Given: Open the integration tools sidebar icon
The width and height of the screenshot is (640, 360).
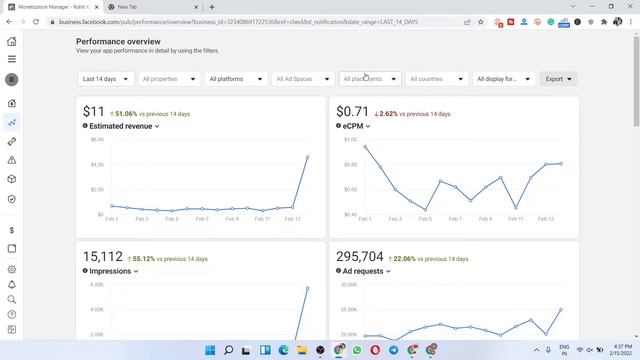Looking at the screenshot, I should click(12, 141).
